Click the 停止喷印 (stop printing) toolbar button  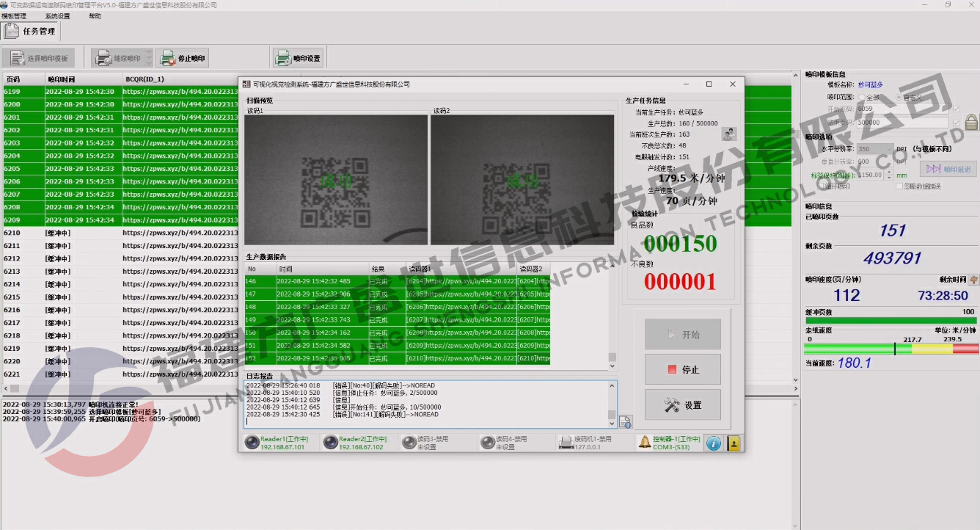(x=183, y=58)
